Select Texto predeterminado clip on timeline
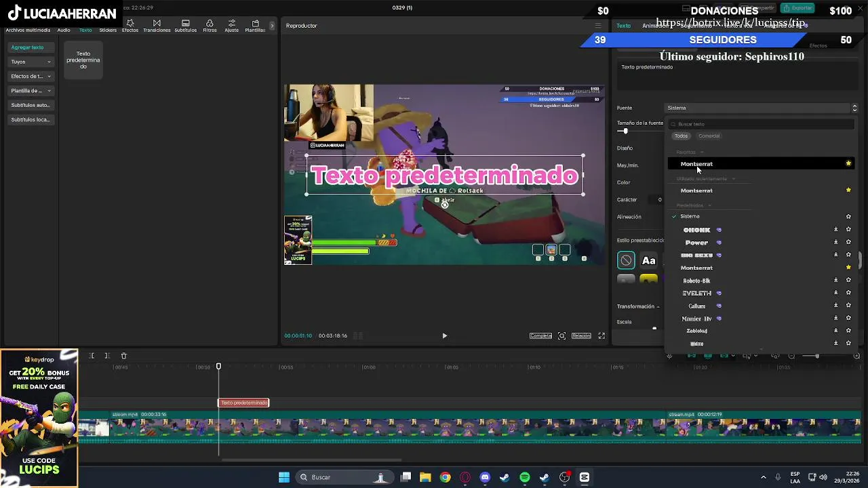Viewport: 868px width, 488px height. click(243, 403)
